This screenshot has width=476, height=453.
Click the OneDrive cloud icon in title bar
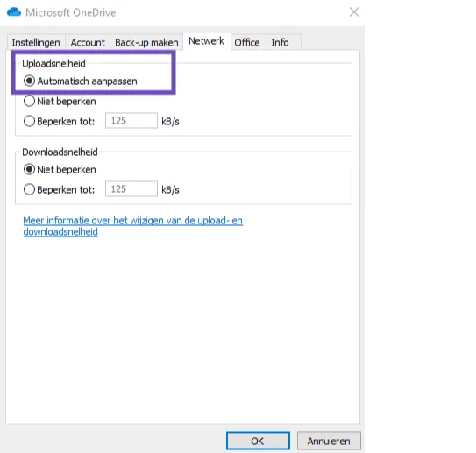click(x=14, y=12)
